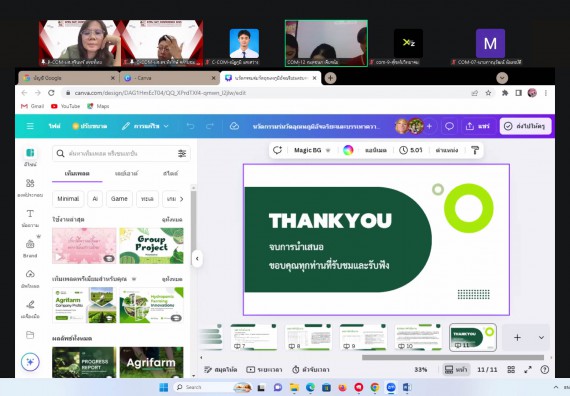Open the Notes button at bottom
The width and height of the screenshot is (570, 396).
(x=221, y=370)
